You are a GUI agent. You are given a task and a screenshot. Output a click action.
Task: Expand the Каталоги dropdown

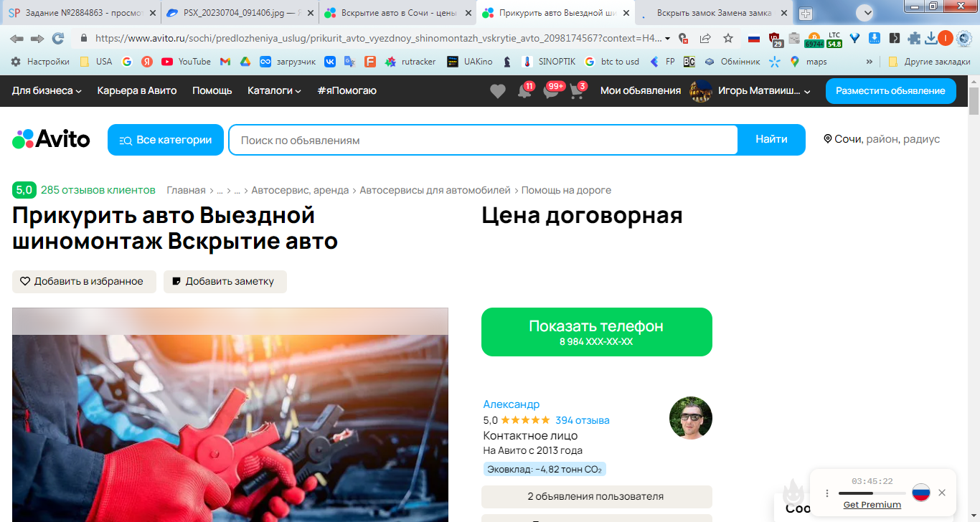274,91
